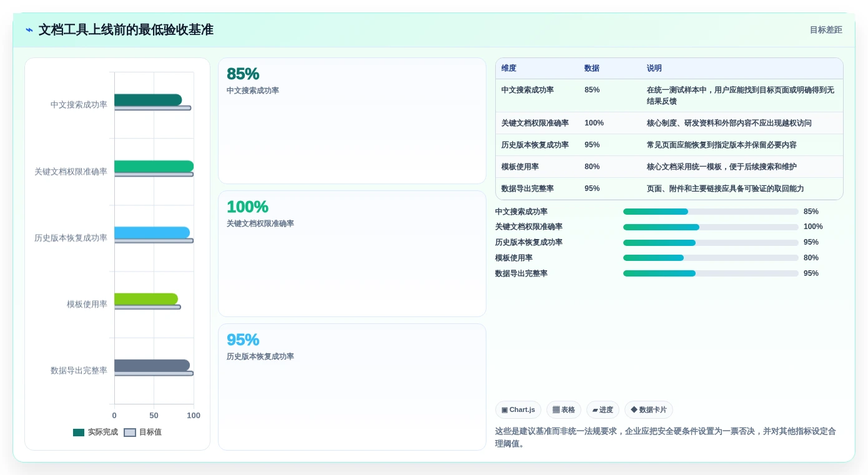This screenshot has height=475, width=868.
Task: Open the 95% 历史版本恢复成功率 data card
Action: pyautogui.click(x=352, y=387)
